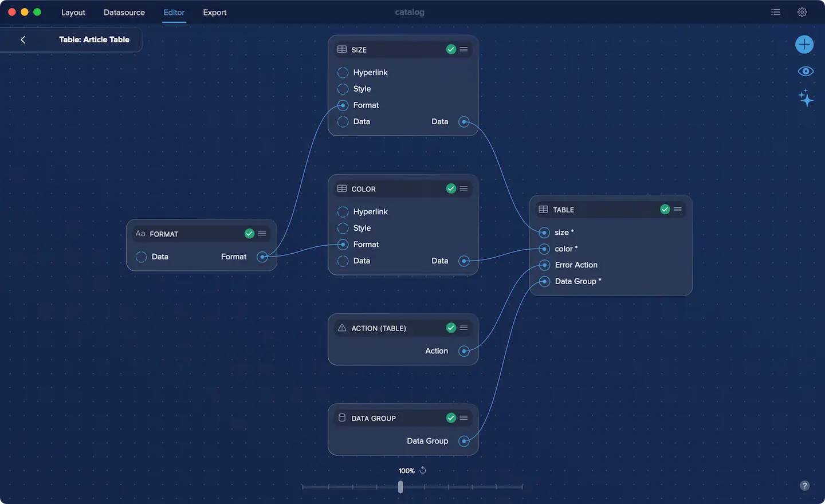The width and height of the screenshot is (825, 504).
Task: Click the COLOR node table icon
Action: tap(342, 188)
